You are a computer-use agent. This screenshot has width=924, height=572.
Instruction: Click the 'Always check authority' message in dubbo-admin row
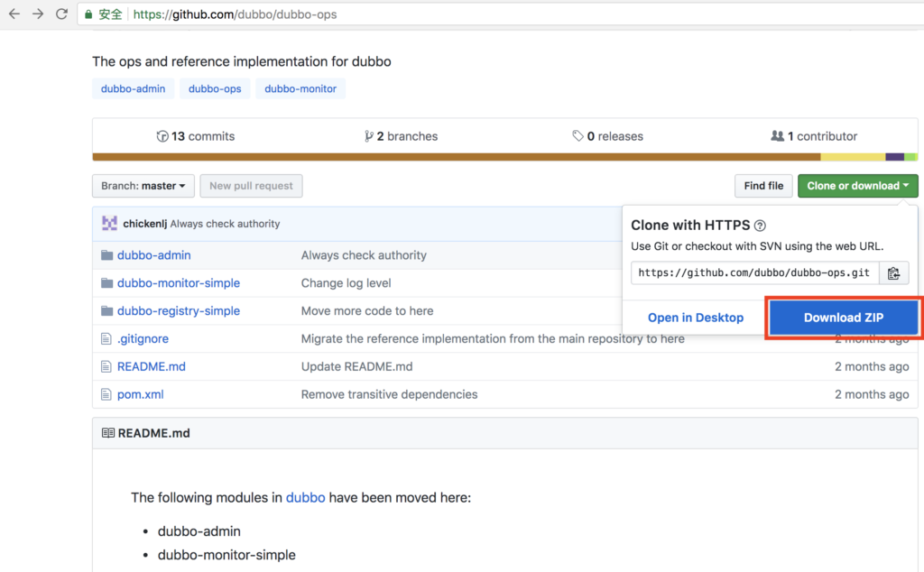coord(364,255)
